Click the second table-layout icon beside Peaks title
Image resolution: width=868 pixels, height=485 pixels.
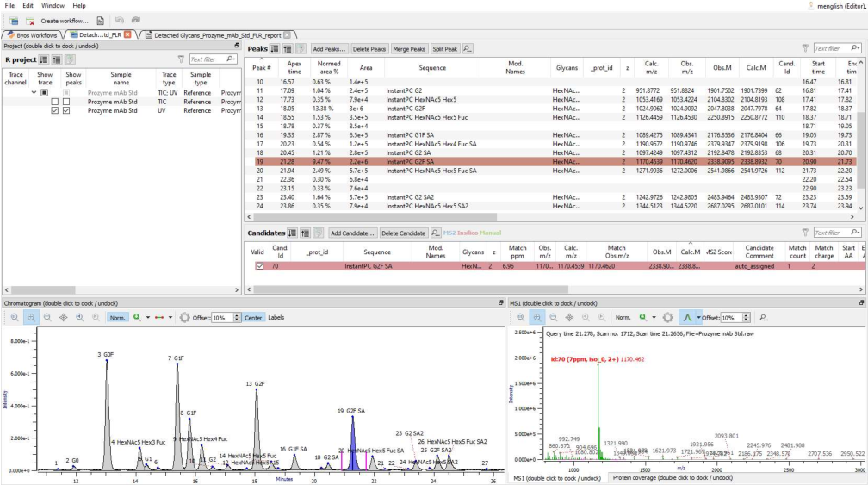click(288, 49)
